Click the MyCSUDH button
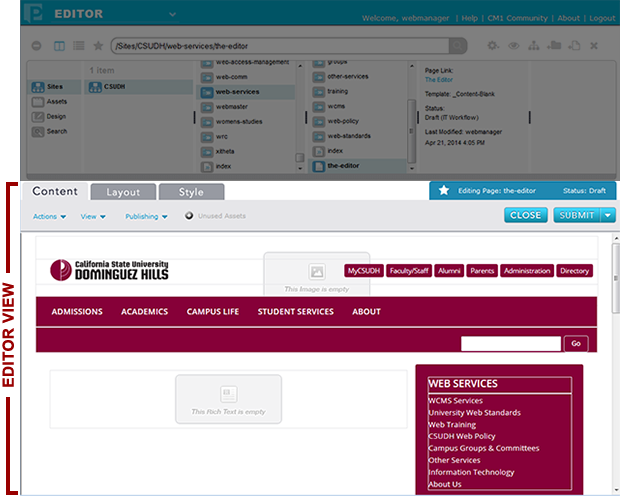This screenshot has width=620, height=496. pos(364,271)
